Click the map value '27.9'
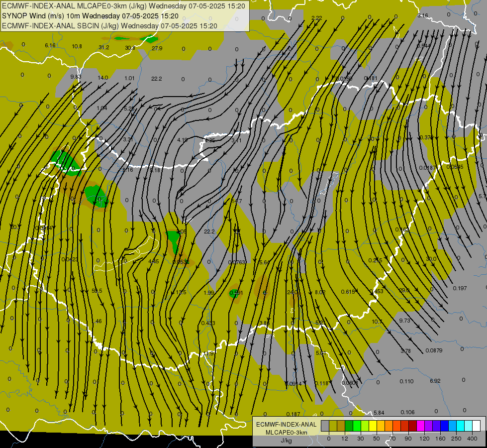This screenshot has width=487, height=448. pos(157,48)
